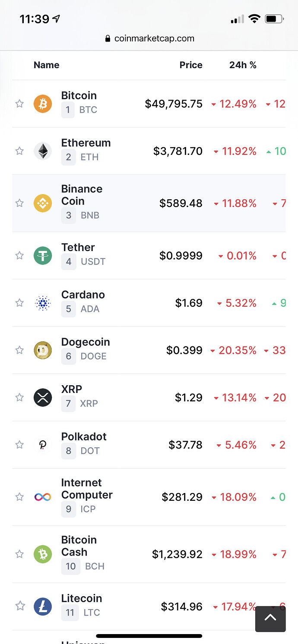Viewport: 298px width, 644px height.
Task: Tap the coinmarketcap.com address bar
Action: pos(149,38)
